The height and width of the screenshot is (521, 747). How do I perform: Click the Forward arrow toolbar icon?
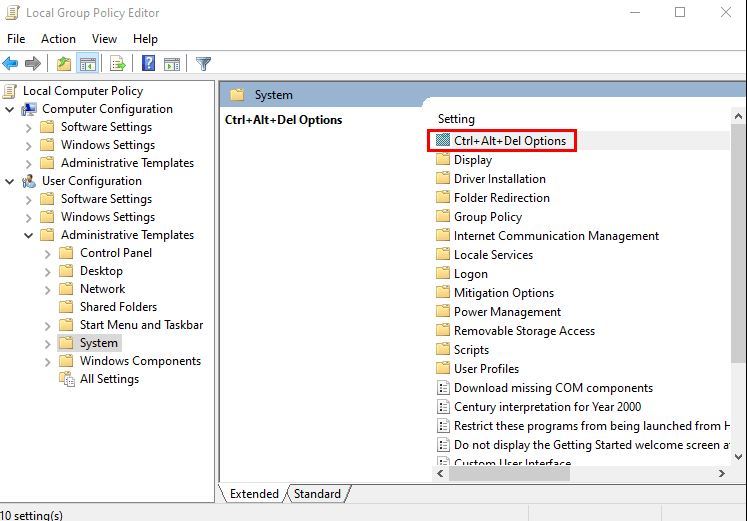[33, 63]
